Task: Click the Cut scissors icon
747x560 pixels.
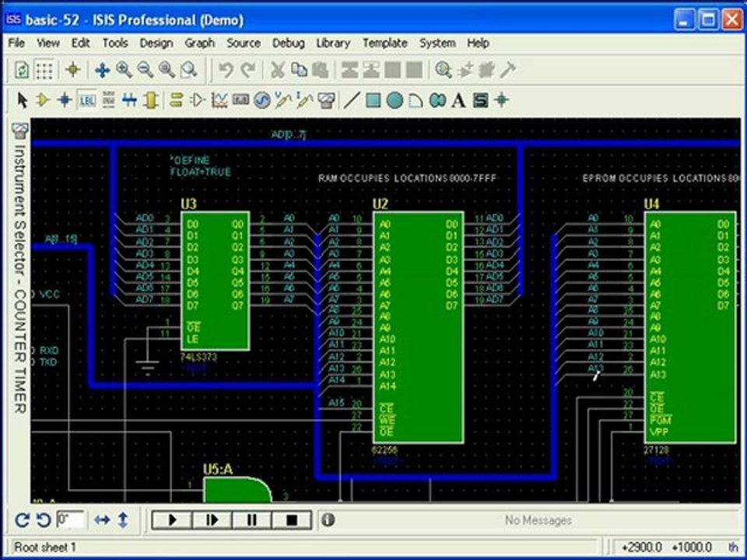Action: (x=277, y=70)
